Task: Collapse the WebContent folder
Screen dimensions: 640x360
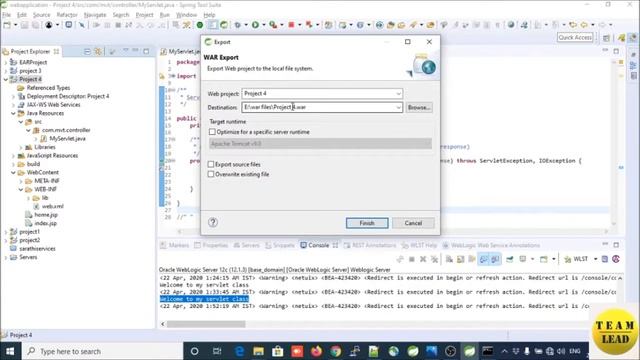Action: [x=13, y=173]
